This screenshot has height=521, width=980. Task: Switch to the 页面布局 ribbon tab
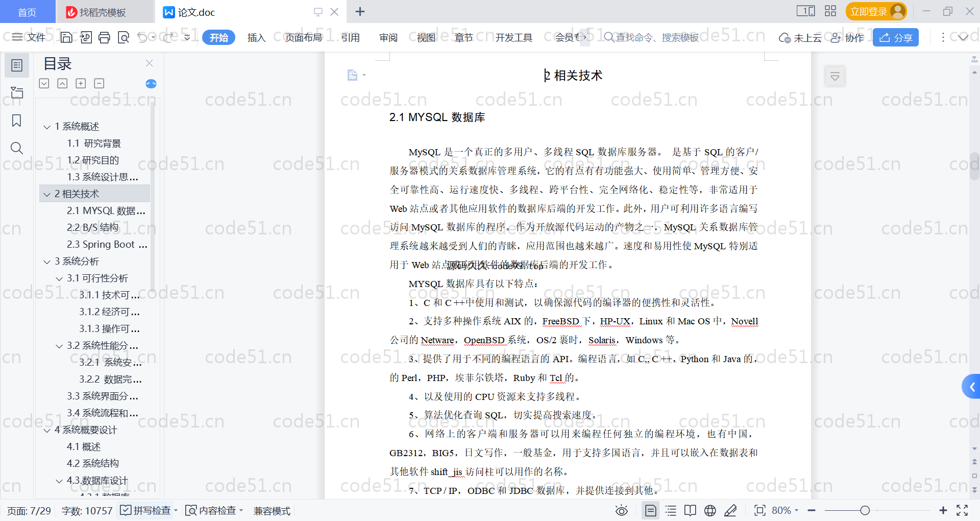coord(303,37)
